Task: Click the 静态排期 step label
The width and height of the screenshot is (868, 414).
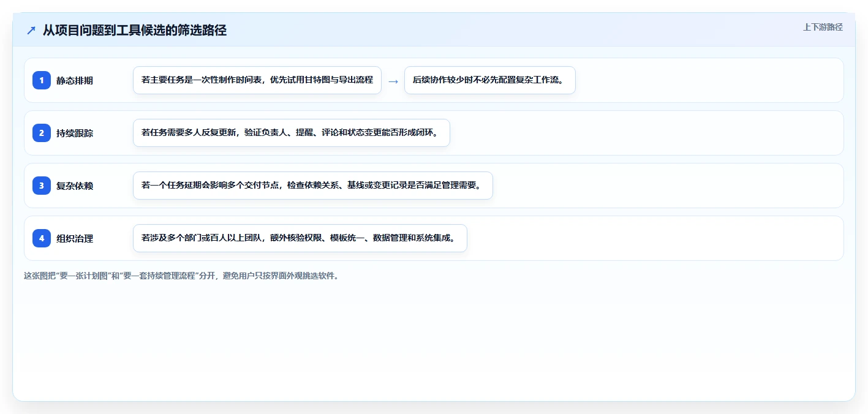Action: pyautogui.click(x=75, y=80)
